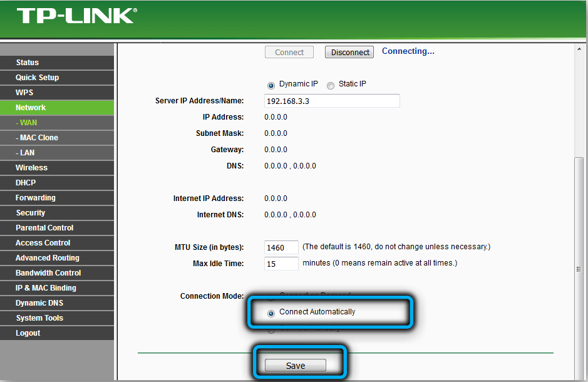Viewport: 588px width, 382px height.
Task: Click the Max Idle Time field
Action: [281, 264]
